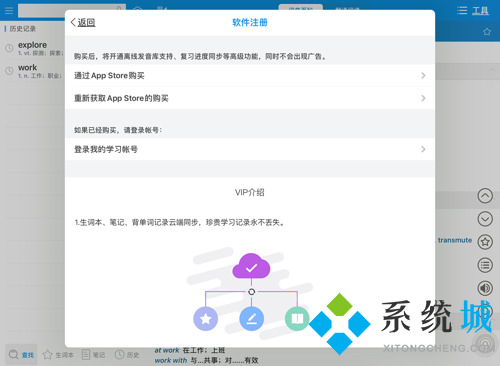The height and width of the screenshot is (366, 500).
Task: Open the transmute word link
Action: [455, 240]
